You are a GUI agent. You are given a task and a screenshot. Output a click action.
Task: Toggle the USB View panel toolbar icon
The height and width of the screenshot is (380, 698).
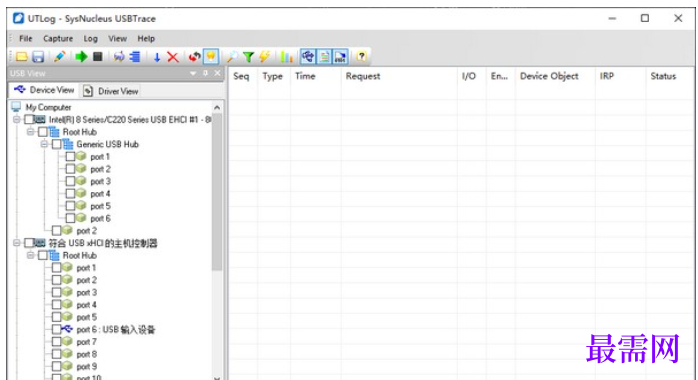coord(308,57)
